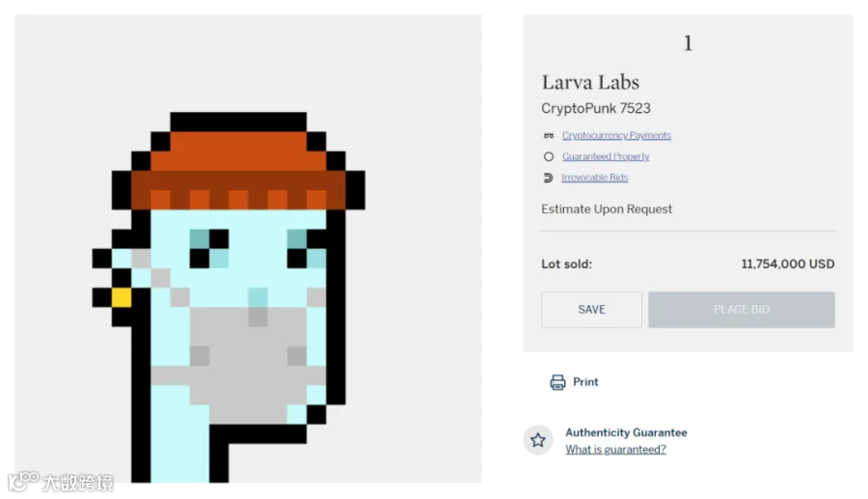Click the circle icon beside Guaranteed Property
The height and width of the screenshot is (499, 868).
549,156
